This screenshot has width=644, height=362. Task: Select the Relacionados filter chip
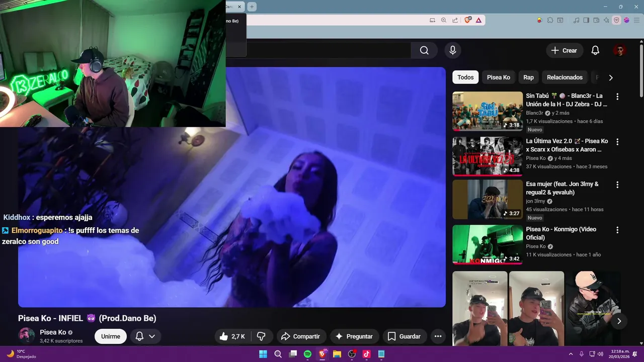(565, 77)
